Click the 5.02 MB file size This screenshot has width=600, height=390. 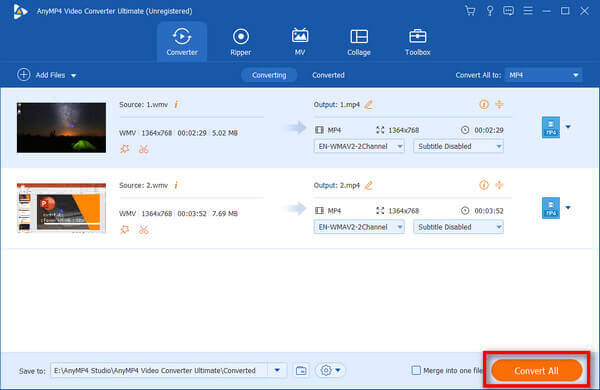[225, 133]
